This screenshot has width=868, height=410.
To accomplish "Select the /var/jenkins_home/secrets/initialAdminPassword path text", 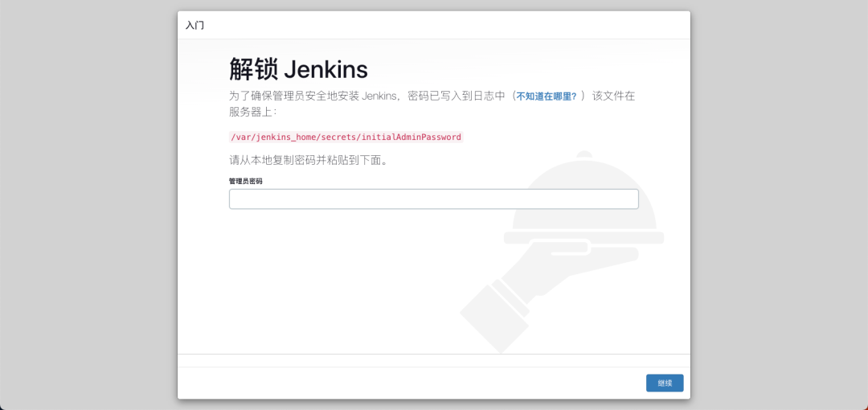I will pyautogui.click(x=346, y=137).
